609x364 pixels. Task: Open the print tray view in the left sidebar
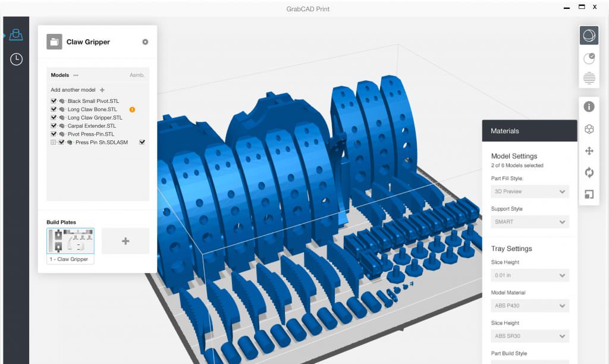click(16, 35)
